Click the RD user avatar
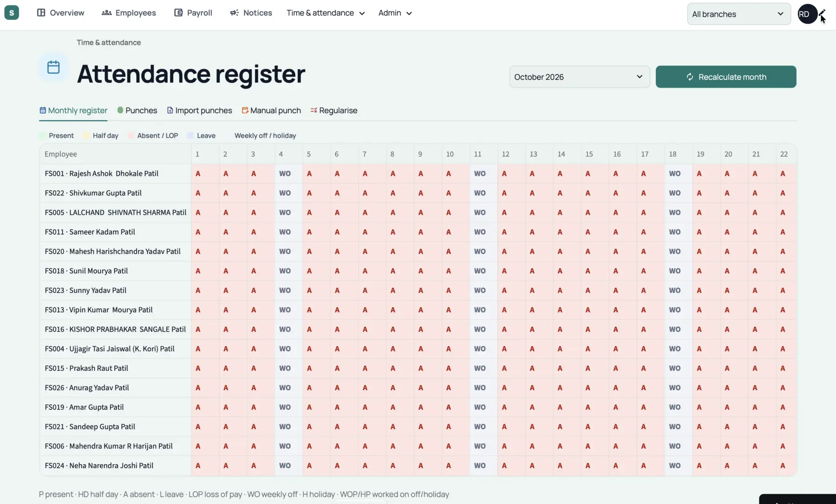The image size is (836, 504). coord(807,14)
